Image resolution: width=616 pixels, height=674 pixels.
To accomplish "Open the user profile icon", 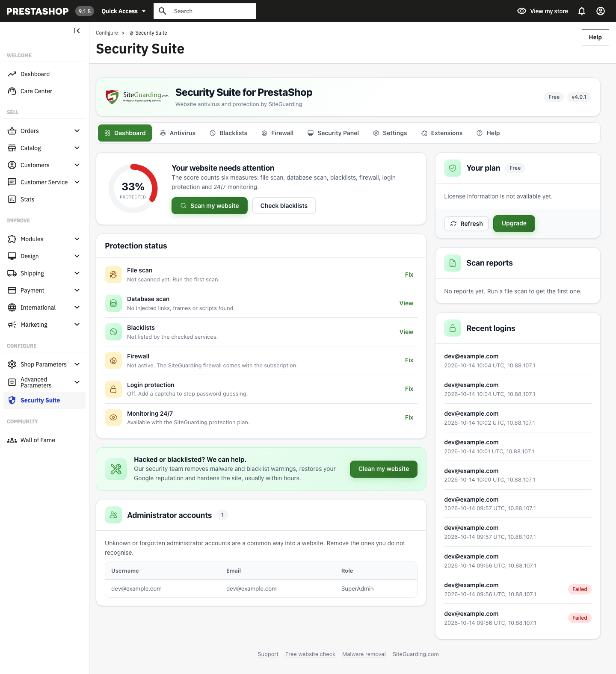I will pos(601,11).
